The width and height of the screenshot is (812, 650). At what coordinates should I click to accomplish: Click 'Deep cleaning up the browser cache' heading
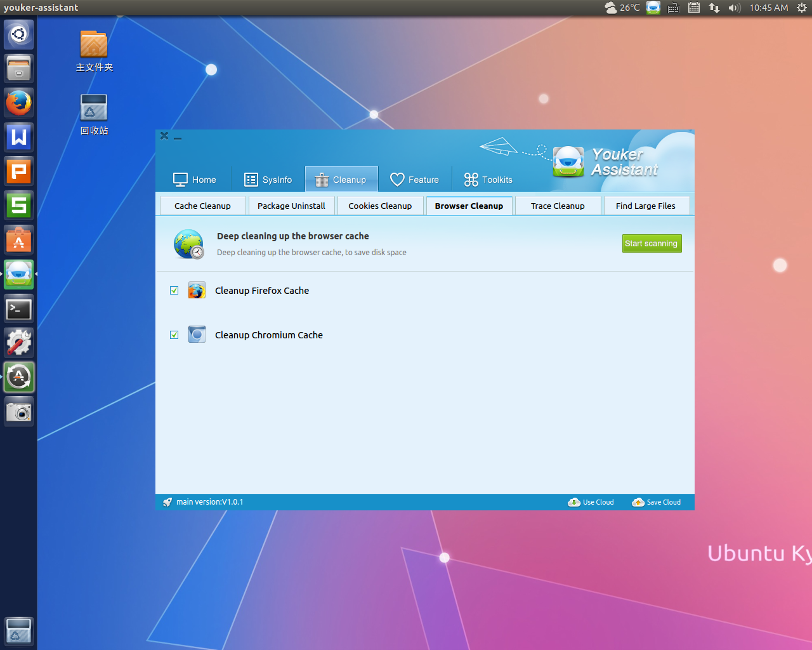coord(293,236)
